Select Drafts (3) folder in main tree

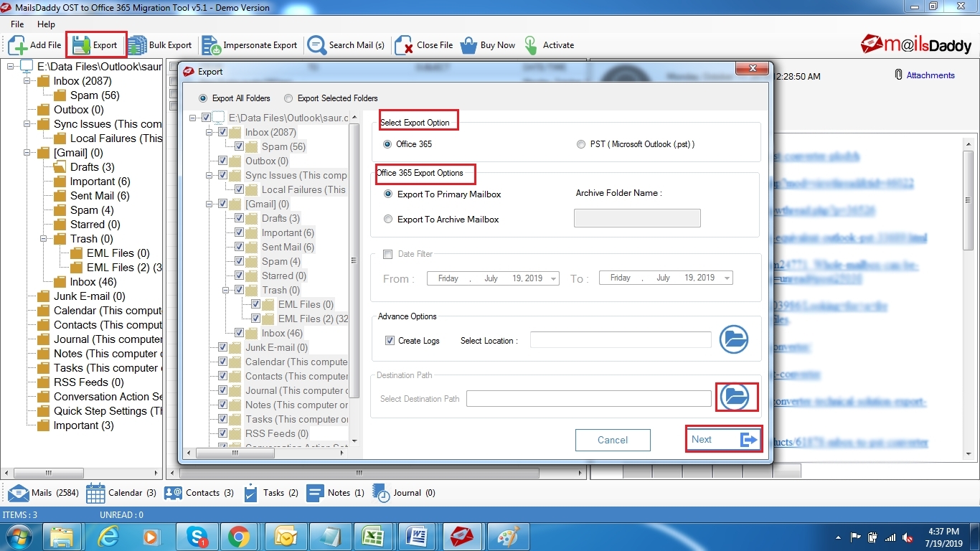coord(92,167)
